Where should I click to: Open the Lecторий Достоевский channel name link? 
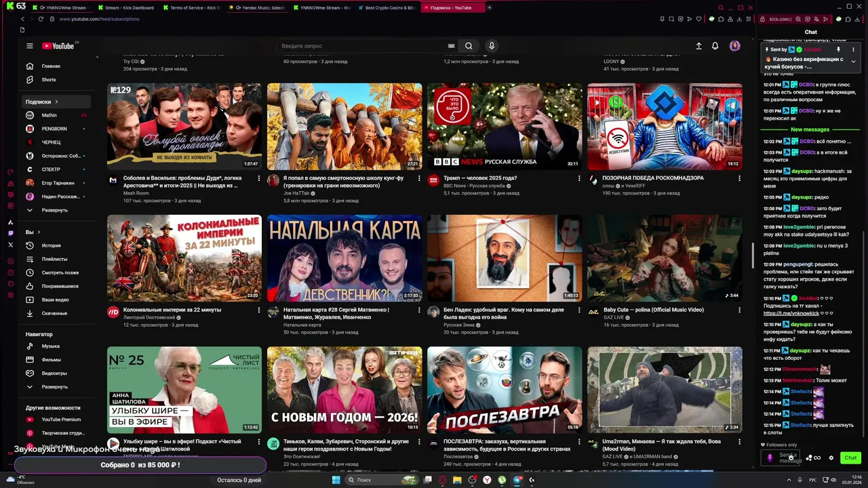(x=149, y=317)
